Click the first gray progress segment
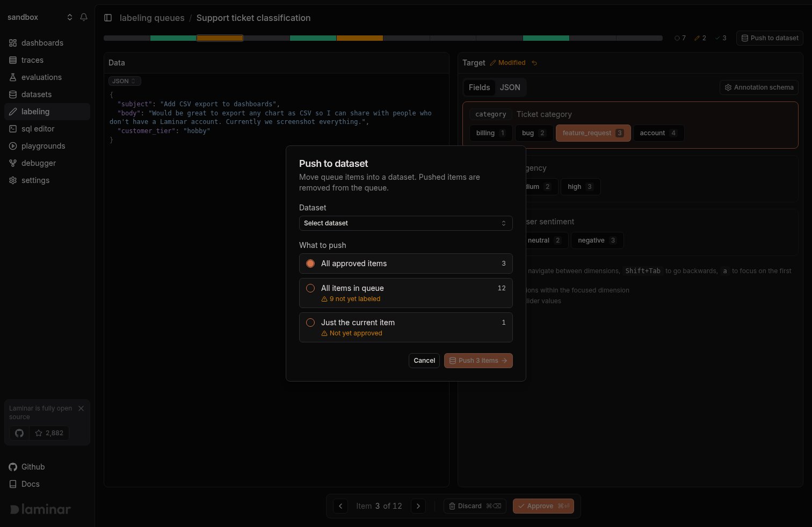 click(x=127, y=38)
